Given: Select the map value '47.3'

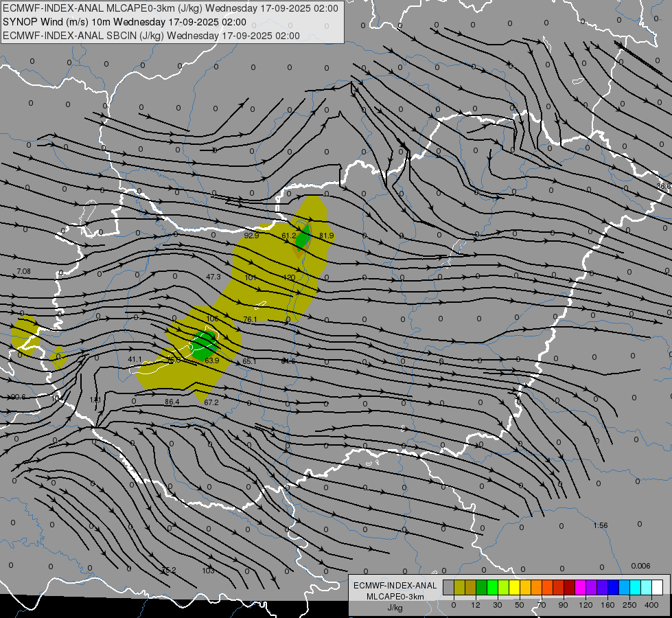Looking at the screenshot, I should pos(213,277).
